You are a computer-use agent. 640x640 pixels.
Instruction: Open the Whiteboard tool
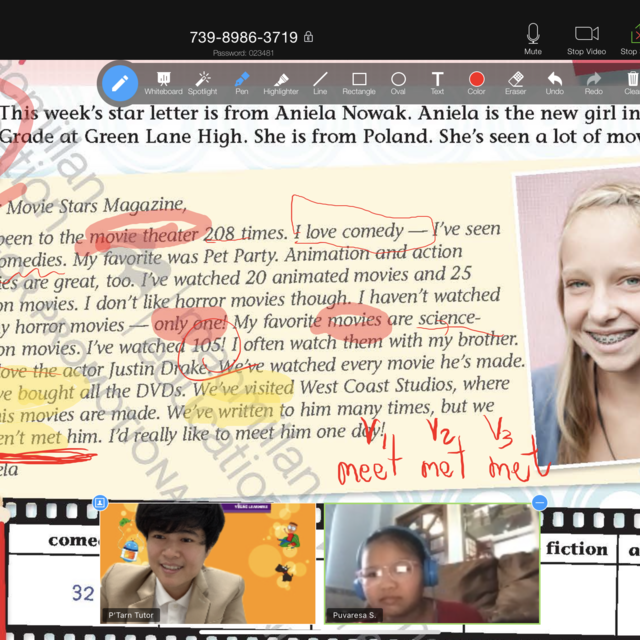(163, 83)
